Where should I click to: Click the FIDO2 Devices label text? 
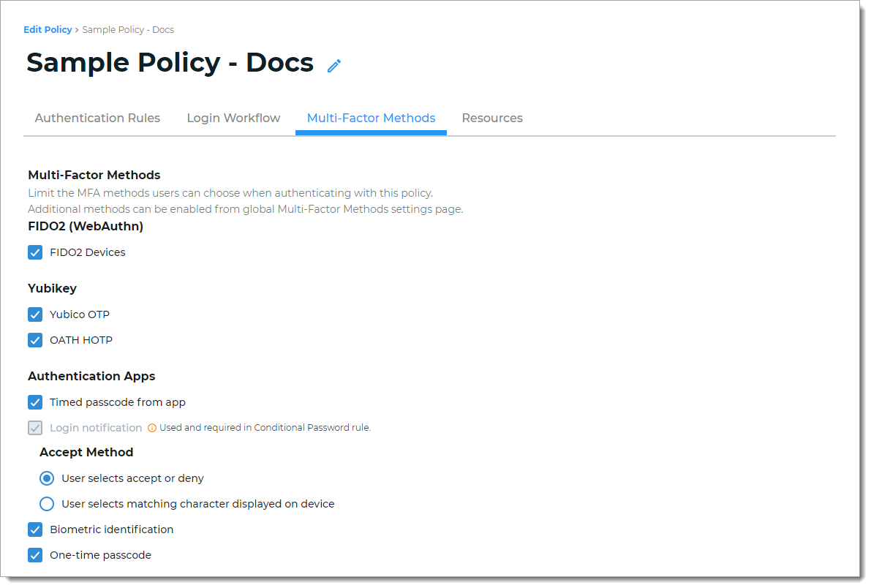87,252
